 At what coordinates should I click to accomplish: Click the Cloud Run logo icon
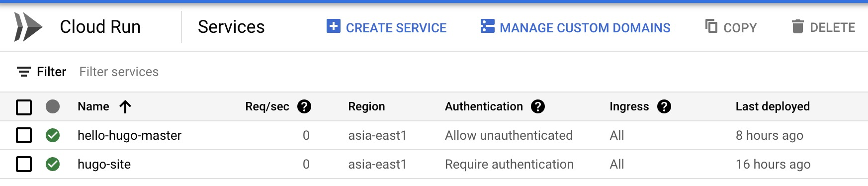[28, 27]
